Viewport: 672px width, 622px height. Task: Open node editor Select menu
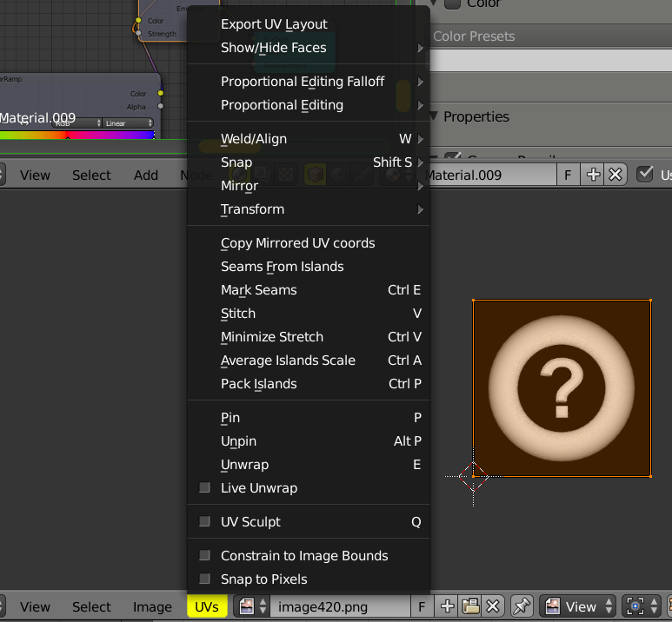point(91,175)
